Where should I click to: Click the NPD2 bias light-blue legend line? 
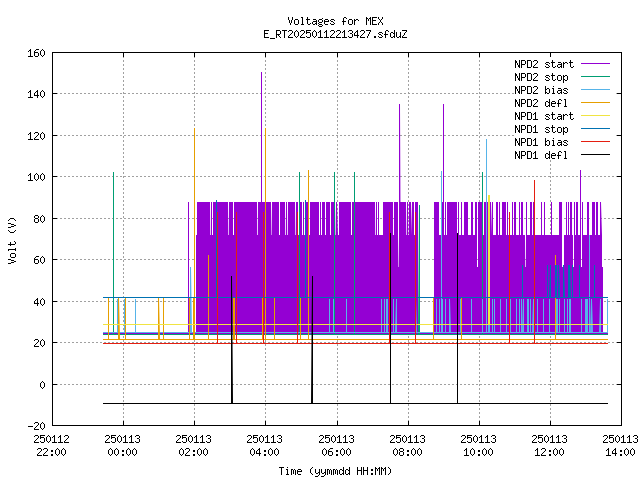point(595,90)
